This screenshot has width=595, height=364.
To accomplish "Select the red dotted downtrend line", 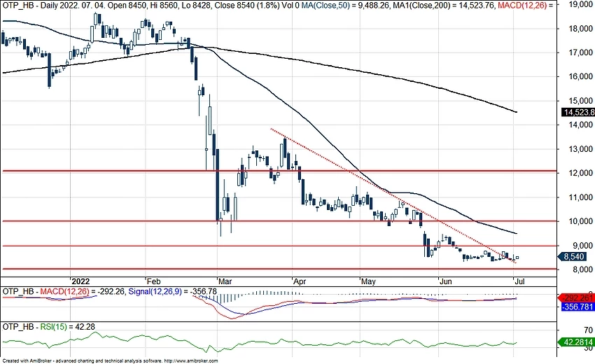I will click(393, 195).
